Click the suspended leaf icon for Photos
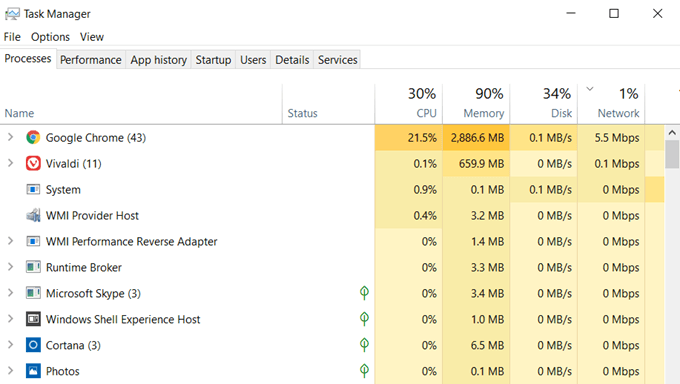Viewport: 680px width, 384px height. coord(364,371)
